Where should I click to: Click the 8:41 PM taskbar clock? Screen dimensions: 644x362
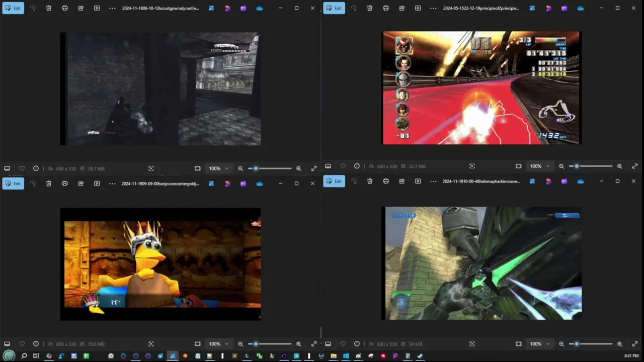(x=631, y=356)
